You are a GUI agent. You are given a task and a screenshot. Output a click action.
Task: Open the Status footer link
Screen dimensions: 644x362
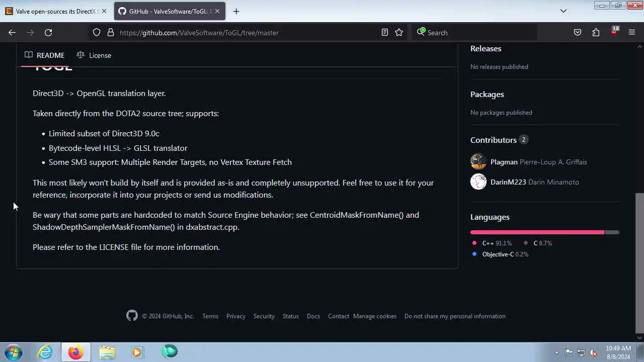tap(291, 316)
